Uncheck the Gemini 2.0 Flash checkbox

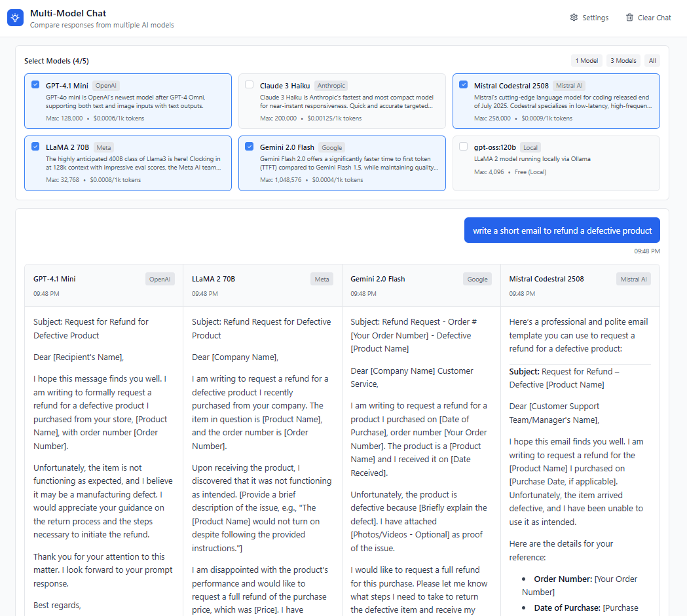point(250,147)
